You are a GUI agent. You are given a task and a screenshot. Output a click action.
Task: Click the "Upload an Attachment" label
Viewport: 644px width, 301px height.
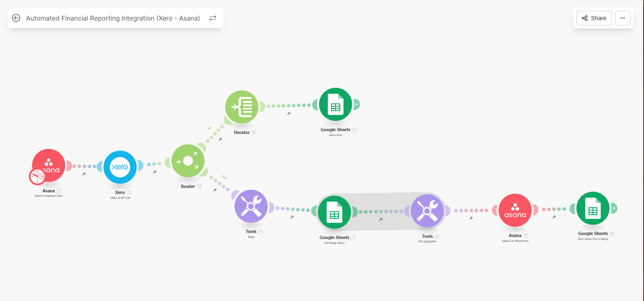(515, 241)
